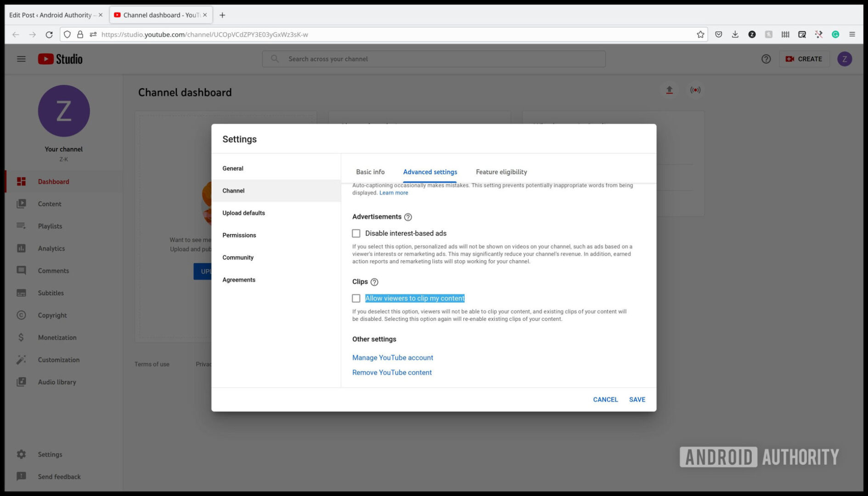Viewport: 868px width, 496px height.
Task: Open the hamburger navigation menu
Action: (x=21, y=59)
